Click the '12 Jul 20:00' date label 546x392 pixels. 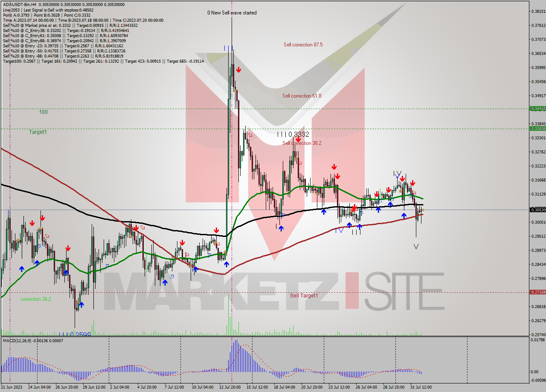click(231, 387)
